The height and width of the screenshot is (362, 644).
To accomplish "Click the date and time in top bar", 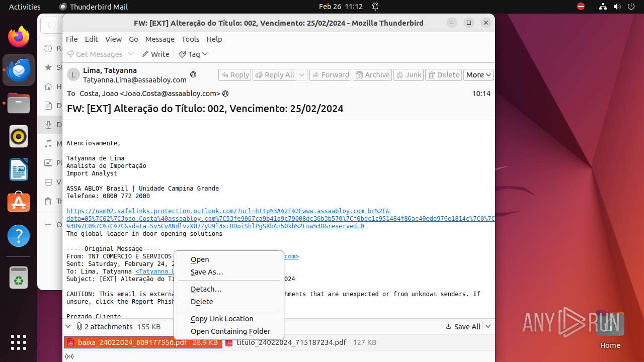I will tap(341, 7).
